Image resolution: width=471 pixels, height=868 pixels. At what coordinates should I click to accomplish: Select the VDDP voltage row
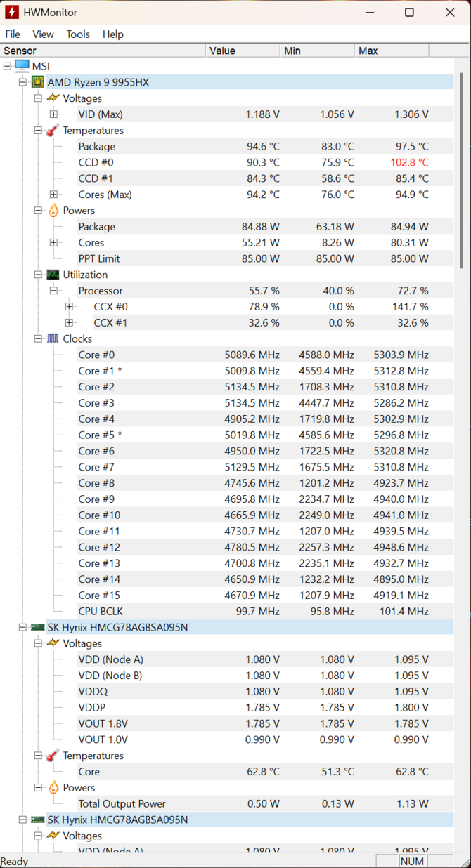(x=266, y=708)
